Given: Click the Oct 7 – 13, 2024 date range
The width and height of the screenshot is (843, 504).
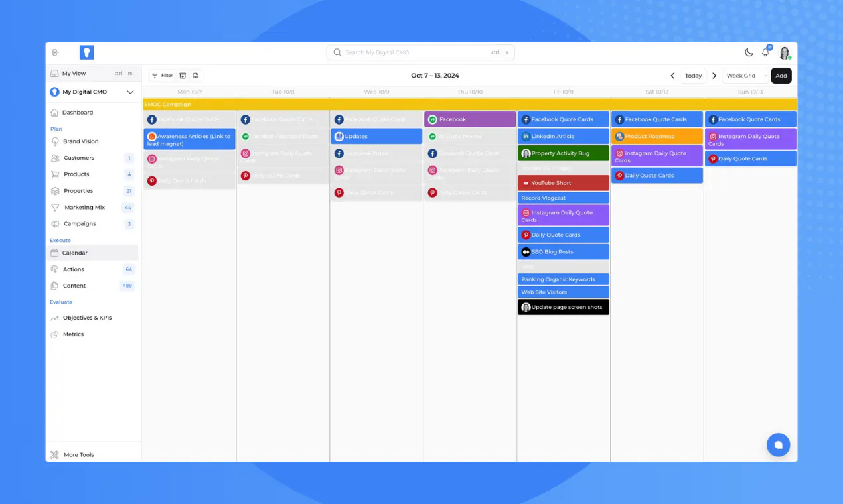Looking at the screenshot, I should 435,76.
